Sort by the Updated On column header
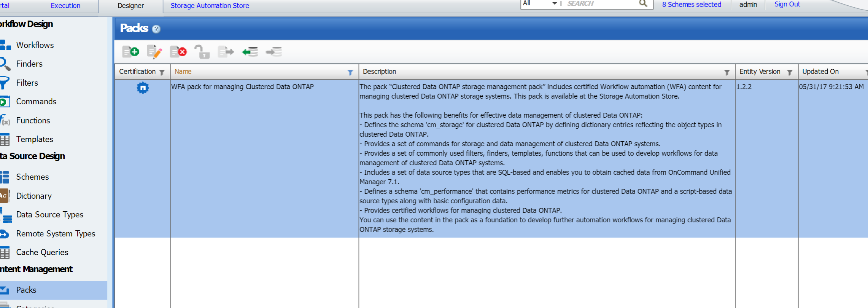868x308 pixels. click(x=820, y=72)
